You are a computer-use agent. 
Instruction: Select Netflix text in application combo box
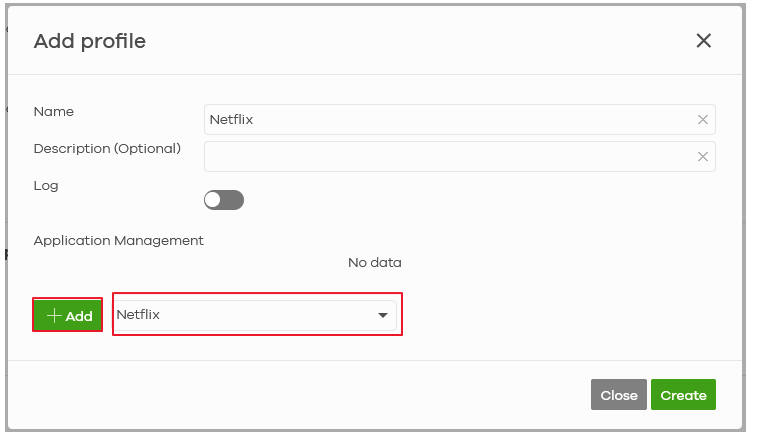pyautogui.click(x=138, y=315)
